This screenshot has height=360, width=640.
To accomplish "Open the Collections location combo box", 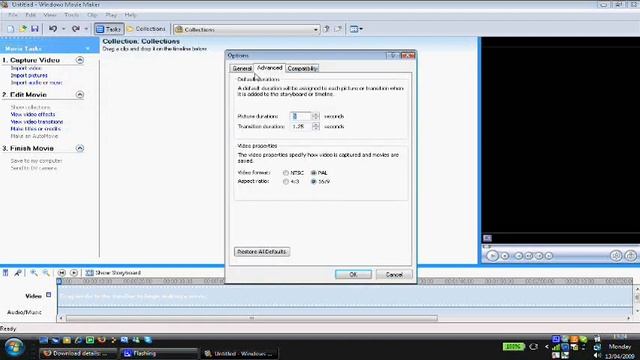I will pyautogui.click(x=247, y=29).
